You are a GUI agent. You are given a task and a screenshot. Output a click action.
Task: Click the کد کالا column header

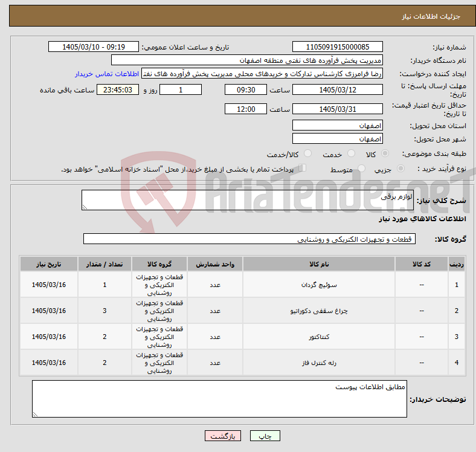coord(422,264)
